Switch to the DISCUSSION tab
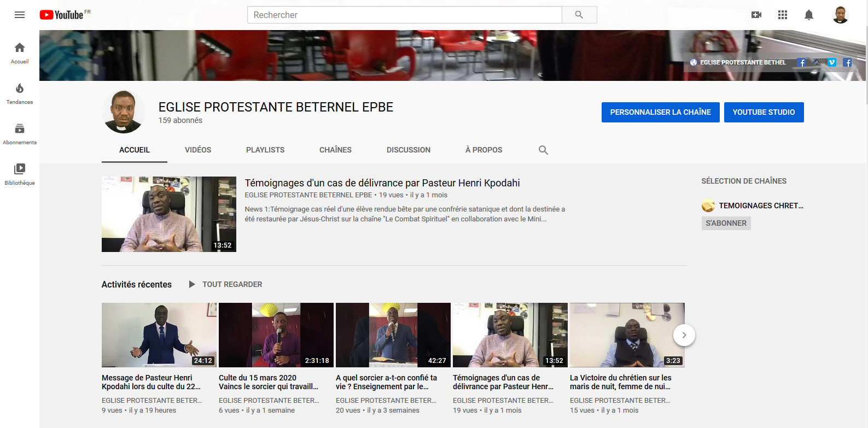Viewport: 868px width, 428px height. [409, 150]
